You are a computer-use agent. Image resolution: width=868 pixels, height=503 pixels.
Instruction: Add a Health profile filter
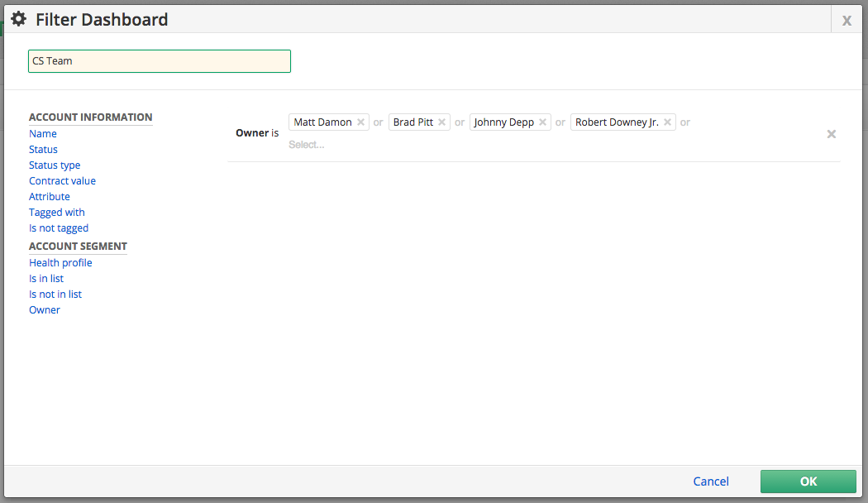coord(60,262)
